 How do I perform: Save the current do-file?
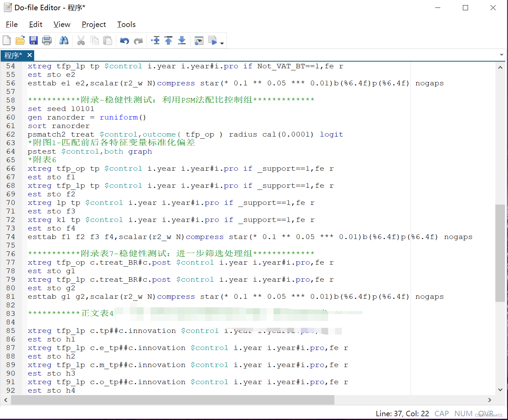[34, 41]
